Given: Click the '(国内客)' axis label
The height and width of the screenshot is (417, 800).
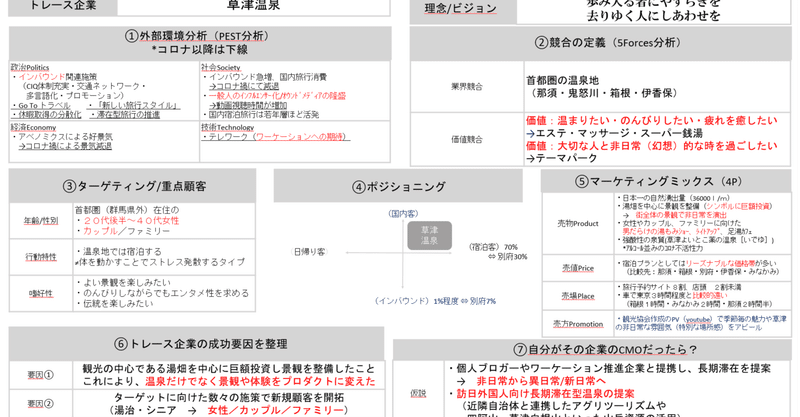Looking at the screenshot, I should coord(403,213).
